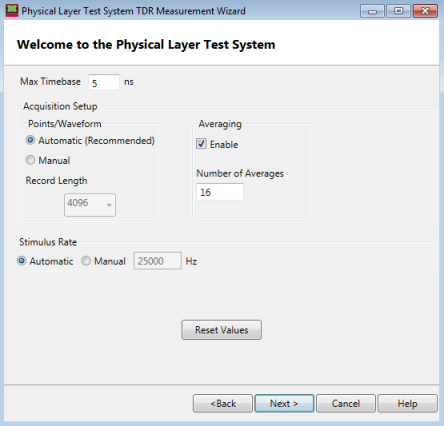Toggle the Averaging Enable checkbox

[x=201, y=144]
